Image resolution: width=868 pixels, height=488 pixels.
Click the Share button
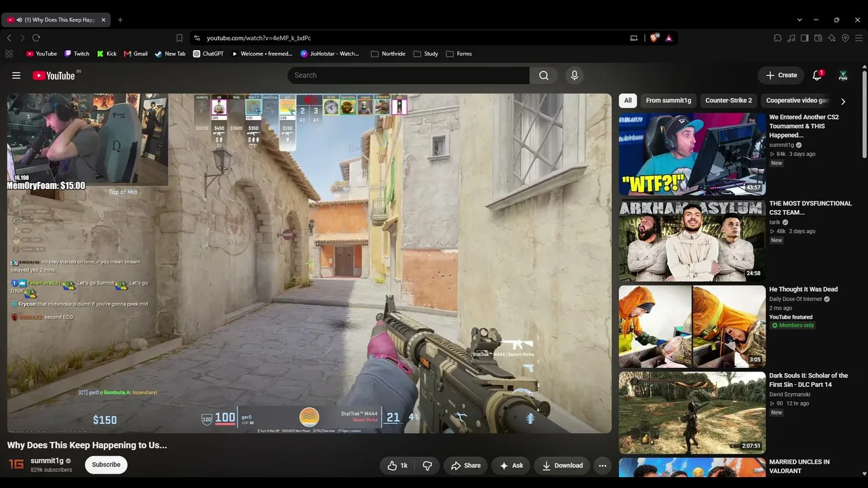[x=466, y=466]
